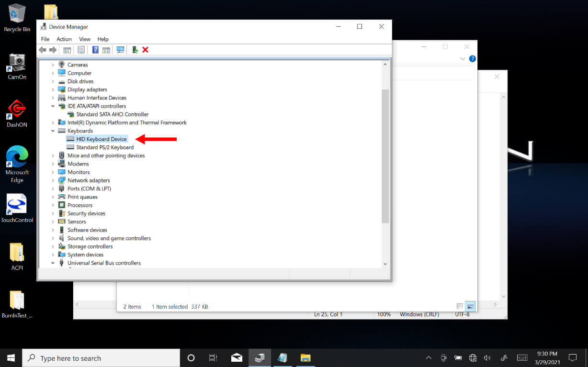Click the taskbar search box
Image resolution: width=588 pixels, height=367 pixels.
(101, 358)
